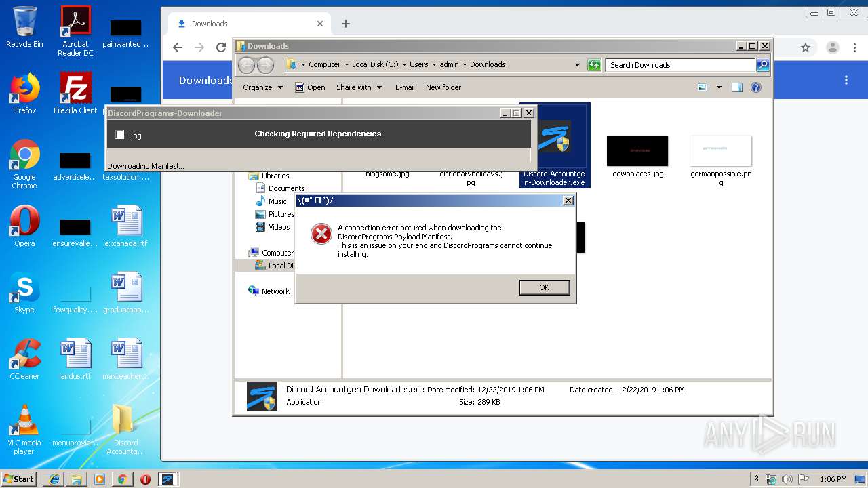
Task: Open landus.rtf desktop document
Action: pyautogui.click(x=75, y=359)
